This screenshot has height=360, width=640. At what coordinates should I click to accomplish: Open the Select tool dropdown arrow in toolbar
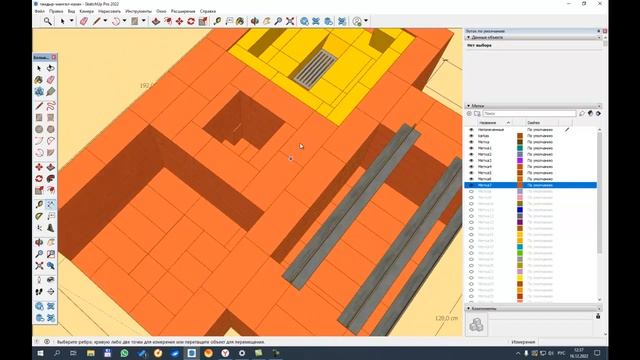[71, 21]
